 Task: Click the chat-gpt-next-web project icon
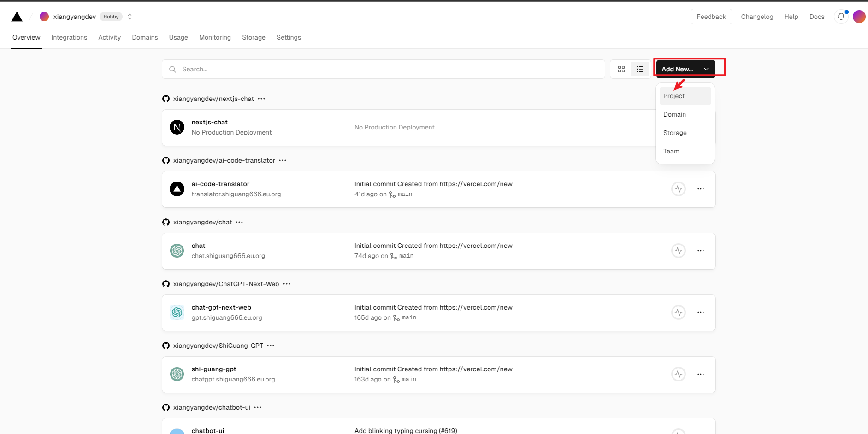[177, 312]
